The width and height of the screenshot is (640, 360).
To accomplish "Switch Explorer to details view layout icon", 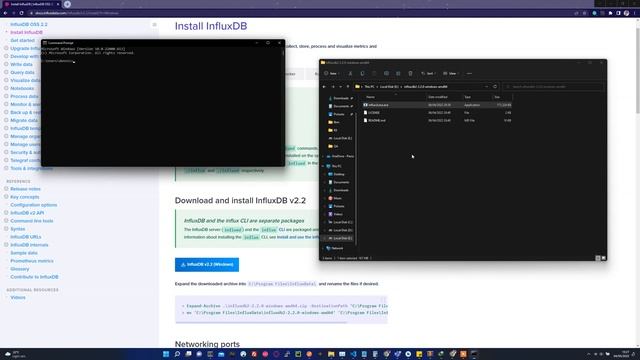I will coord(598,258).
